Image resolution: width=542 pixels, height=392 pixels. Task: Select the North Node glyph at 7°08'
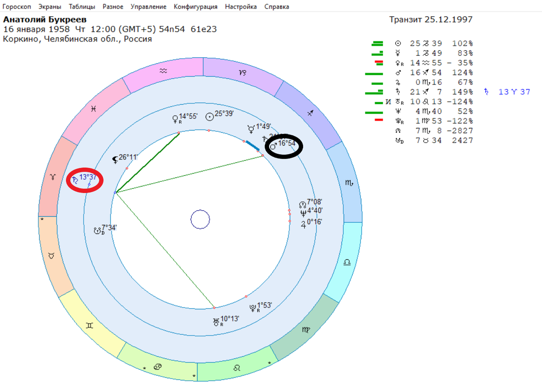pyautogui.click(x=302, y=204)
